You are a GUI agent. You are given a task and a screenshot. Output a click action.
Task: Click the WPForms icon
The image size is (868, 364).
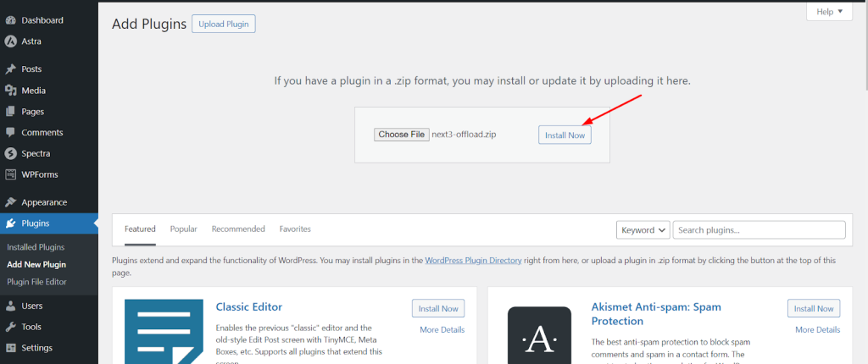tap(10, 175)
